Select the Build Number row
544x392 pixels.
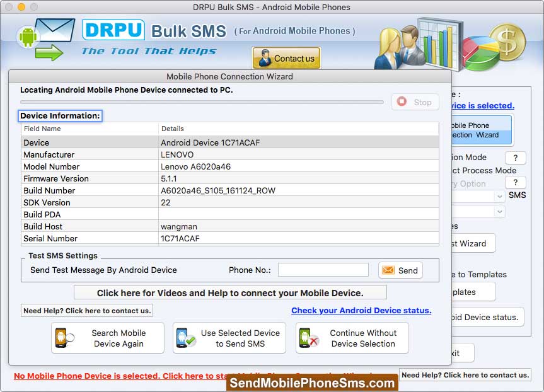tap(229, 190)
